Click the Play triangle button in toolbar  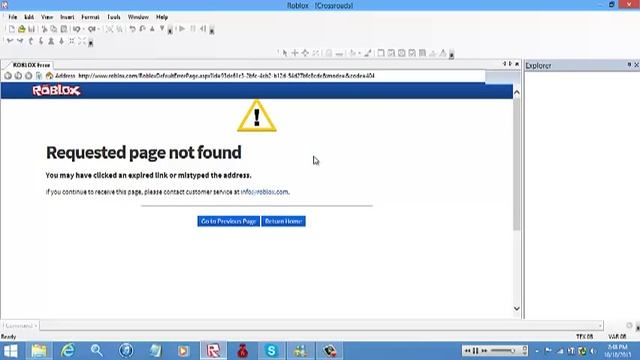tap(182, 29)
